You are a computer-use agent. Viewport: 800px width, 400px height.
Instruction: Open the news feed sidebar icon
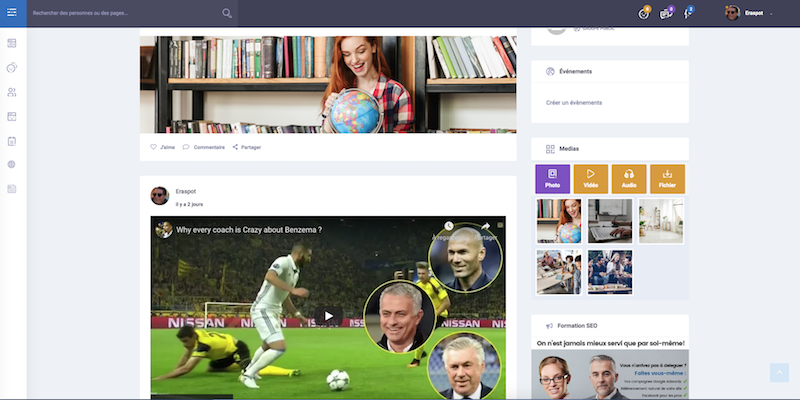point(12,43)
